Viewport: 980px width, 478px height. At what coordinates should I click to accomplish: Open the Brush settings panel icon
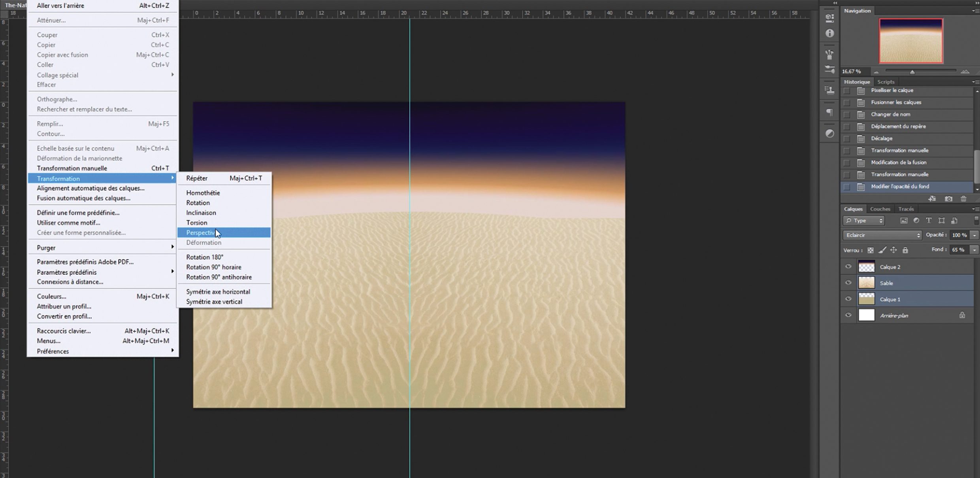tap(830, 70)
